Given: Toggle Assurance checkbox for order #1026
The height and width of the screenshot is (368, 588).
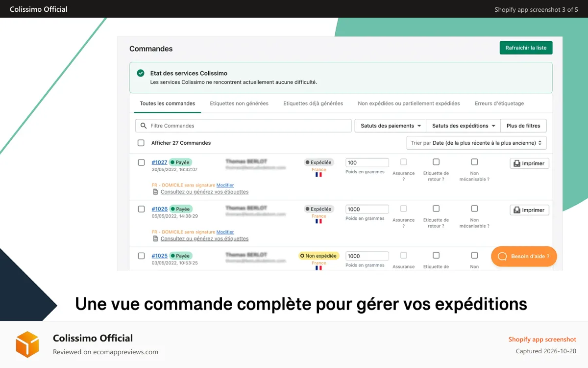Looking at the screenshot, I should point(404,209).
